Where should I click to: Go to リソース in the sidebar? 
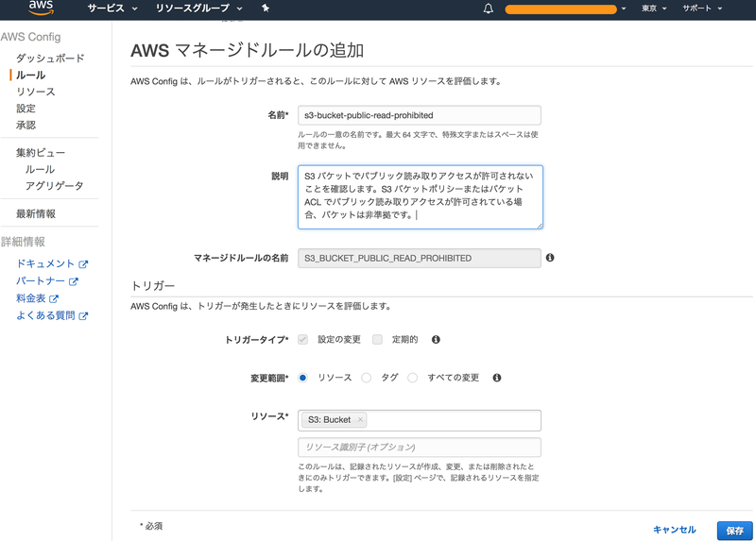[x=36, y=92]
